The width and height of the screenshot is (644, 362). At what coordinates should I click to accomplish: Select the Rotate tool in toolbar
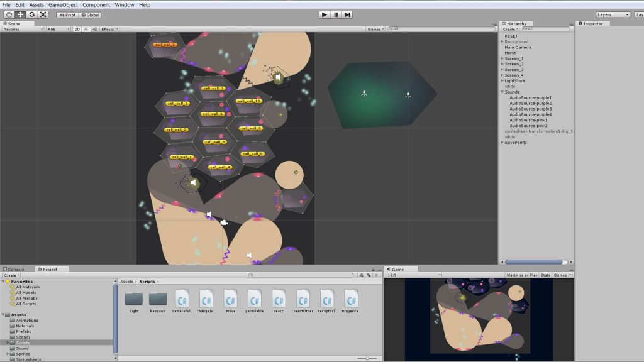click(x=31, y=14)
